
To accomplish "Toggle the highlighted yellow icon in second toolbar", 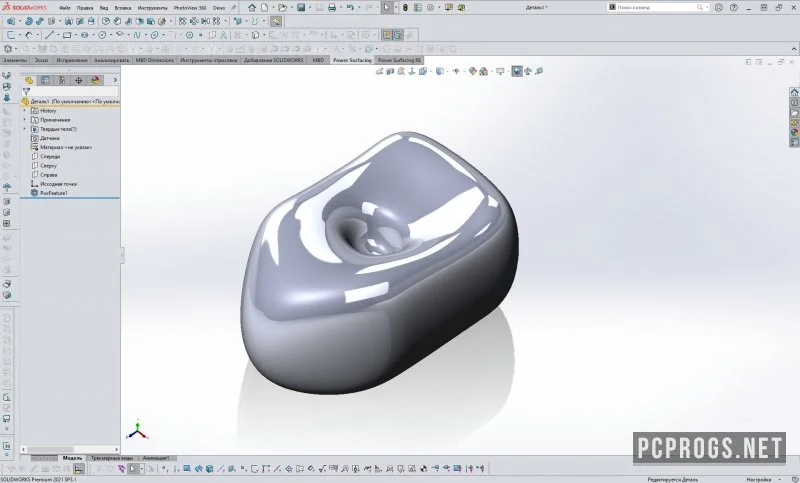I will pos(276,21).
